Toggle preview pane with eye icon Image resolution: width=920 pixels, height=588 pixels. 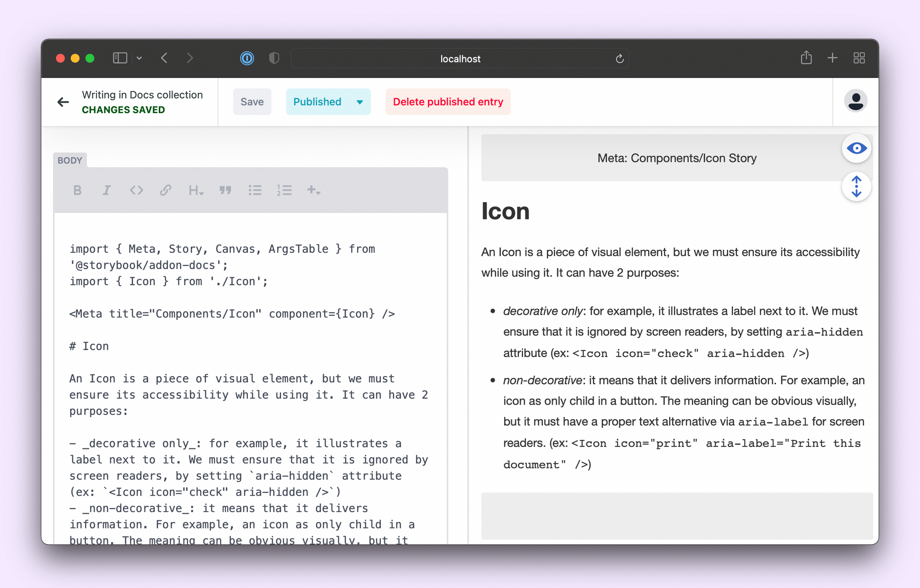pyautogui.click(x=856, y=148)
